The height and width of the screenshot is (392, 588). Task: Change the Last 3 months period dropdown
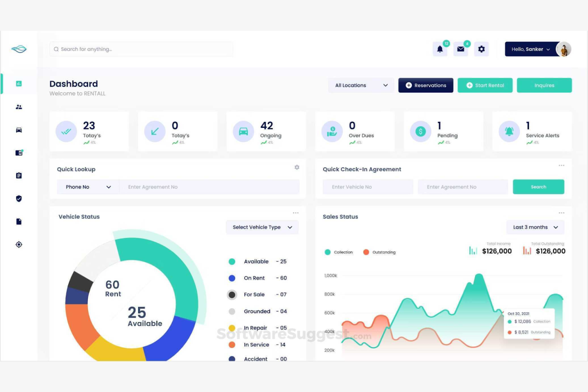click(x=535, y=227)
